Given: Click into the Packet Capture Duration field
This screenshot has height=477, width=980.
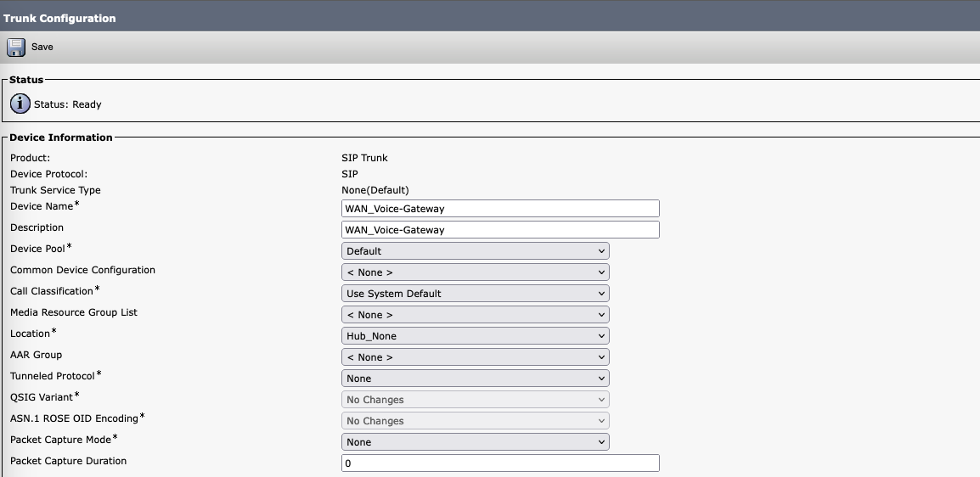Looking at the screenshot, I should point(500,463).
